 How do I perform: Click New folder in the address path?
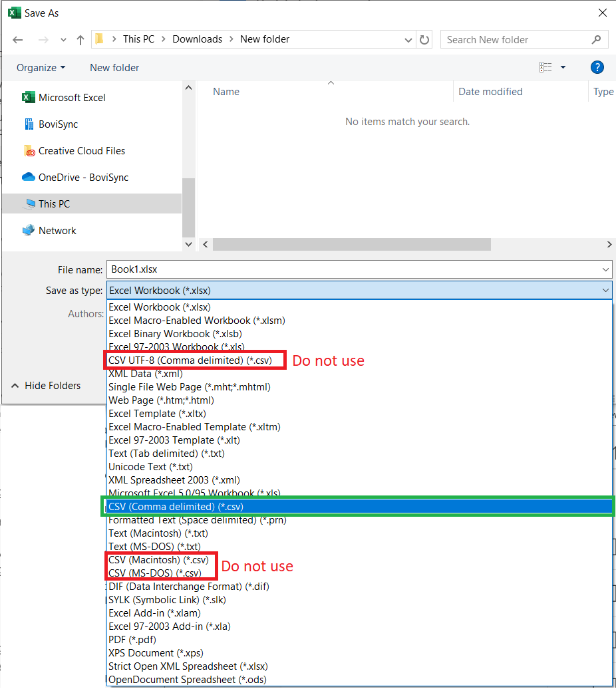[x=265, y=39]
